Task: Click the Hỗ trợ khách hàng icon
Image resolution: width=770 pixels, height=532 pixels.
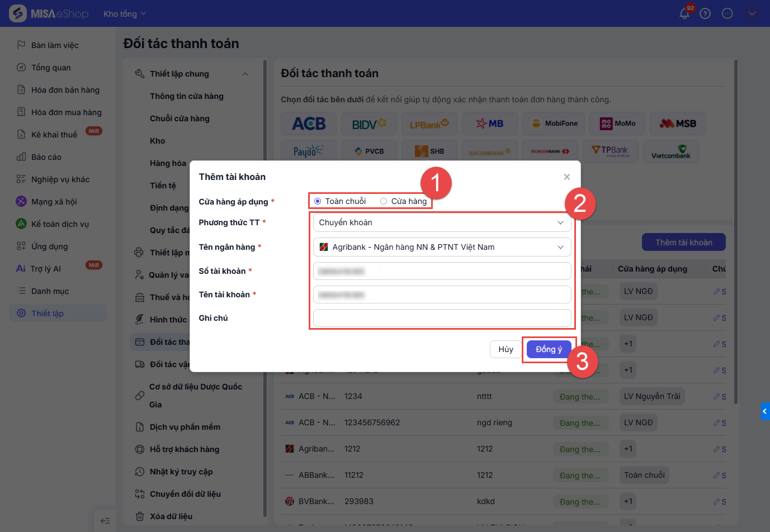Action: coord(140,449)
